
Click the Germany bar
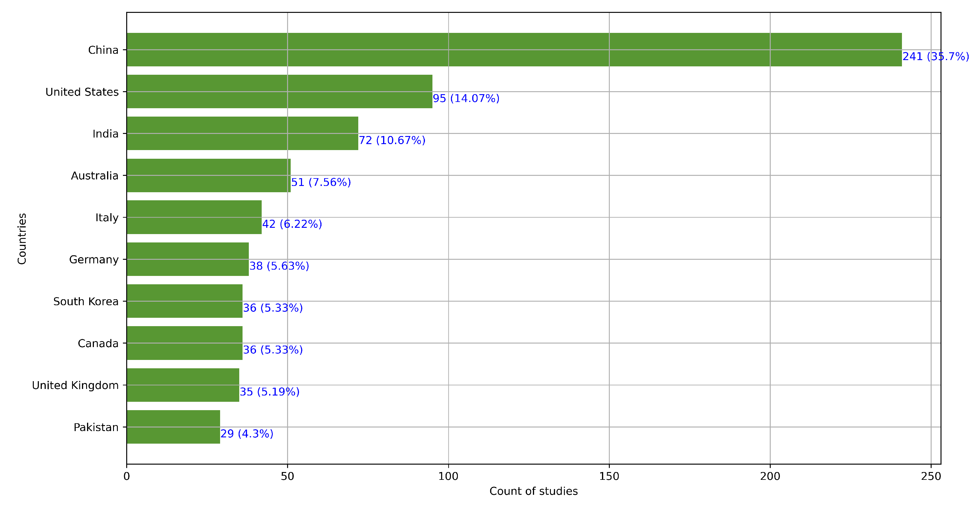click(x=188, y=259)
